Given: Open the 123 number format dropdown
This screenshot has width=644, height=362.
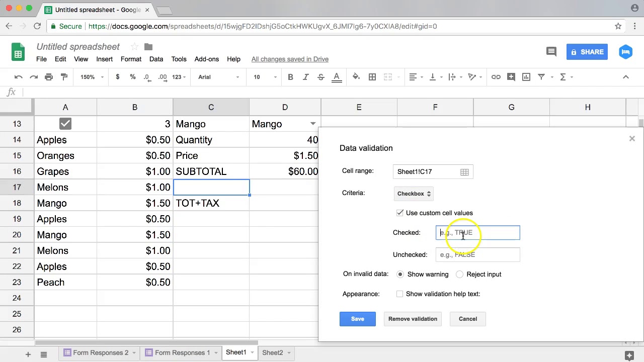Looking at the screenshot, I should [179, 77].
